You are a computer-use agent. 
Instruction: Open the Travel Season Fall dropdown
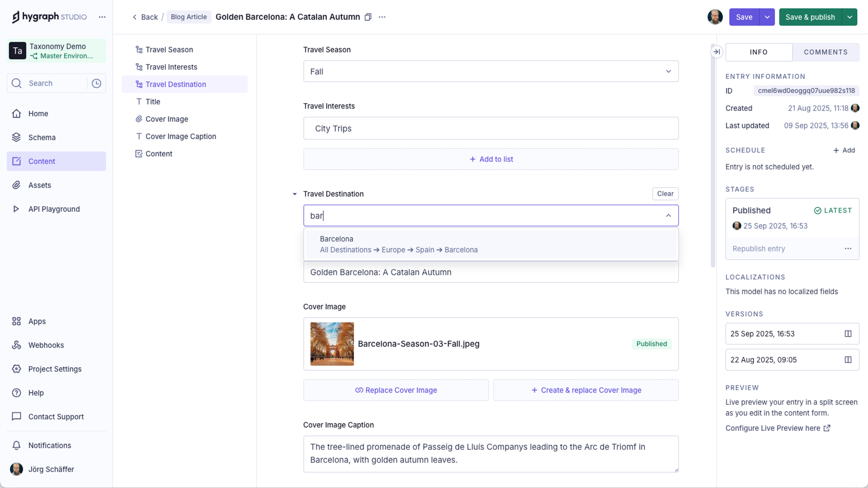(490, 72)
